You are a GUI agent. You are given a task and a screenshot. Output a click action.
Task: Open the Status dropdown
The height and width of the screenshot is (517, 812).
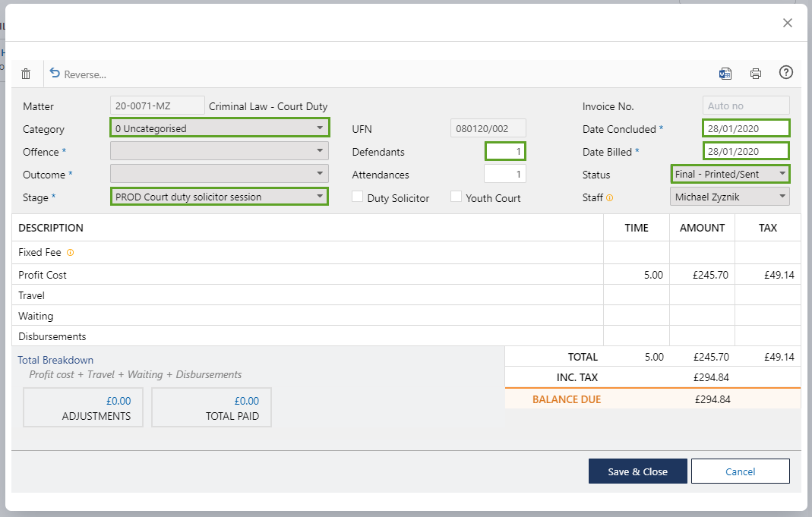pos(730,174)
